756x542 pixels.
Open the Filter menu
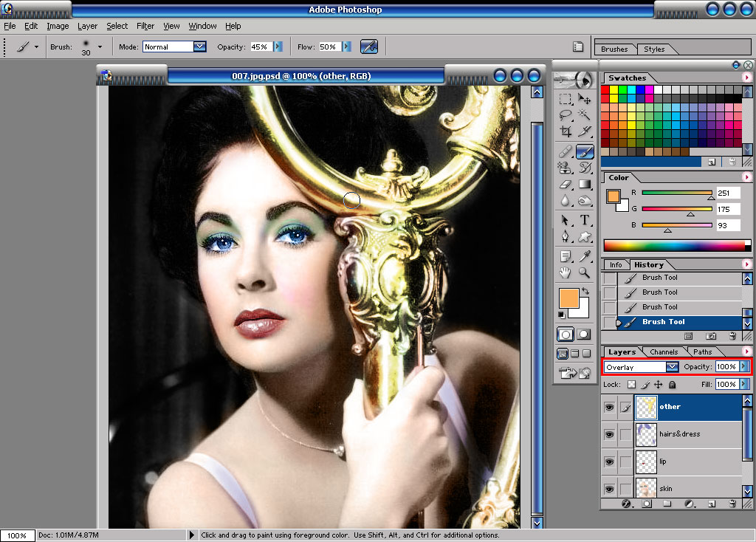145,26
